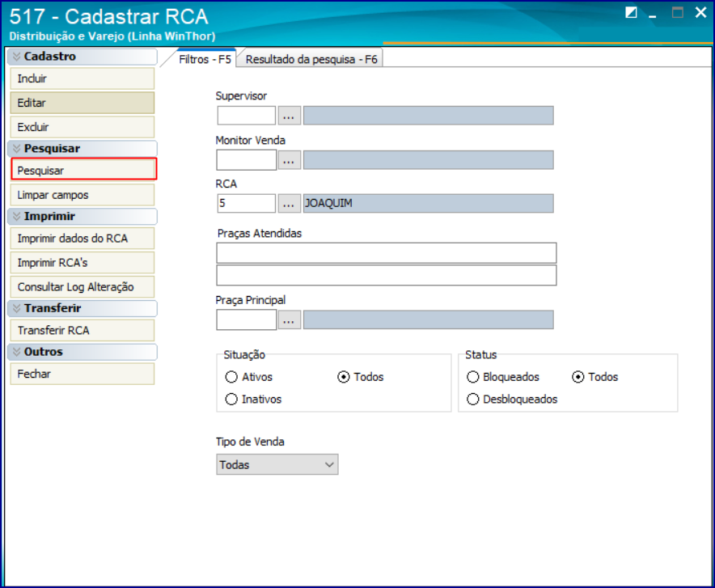This screenshot has width=715, height=588.
Task: Focus the Praça Principal code input field
Action: 247,319
